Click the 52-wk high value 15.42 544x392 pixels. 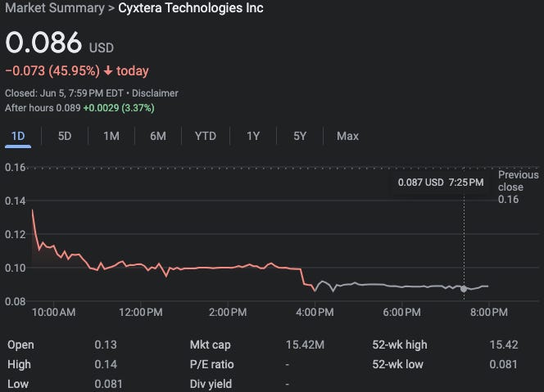coord(504,345)
